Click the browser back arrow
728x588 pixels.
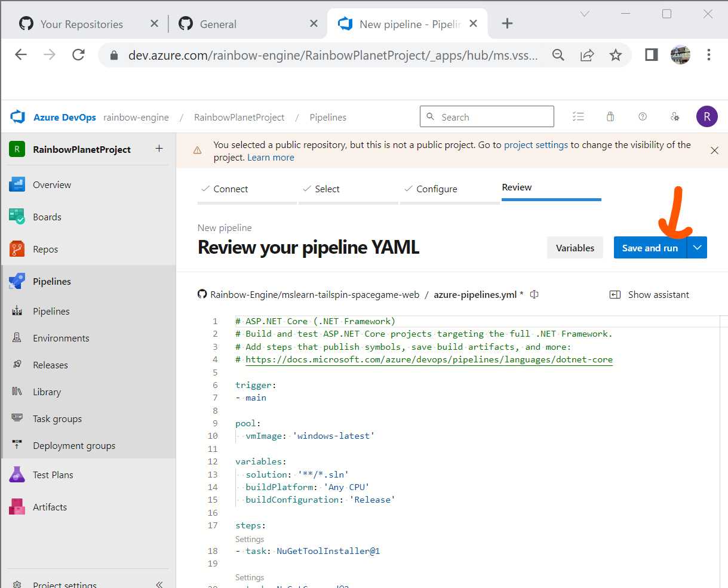pyautogui.click(x=21, y=55)
